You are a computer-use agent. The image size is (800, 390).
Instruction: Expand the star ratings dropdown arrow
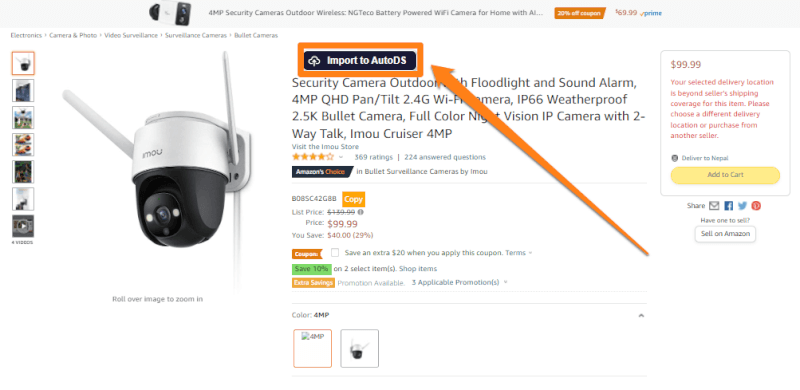click(x=341, y=157)
